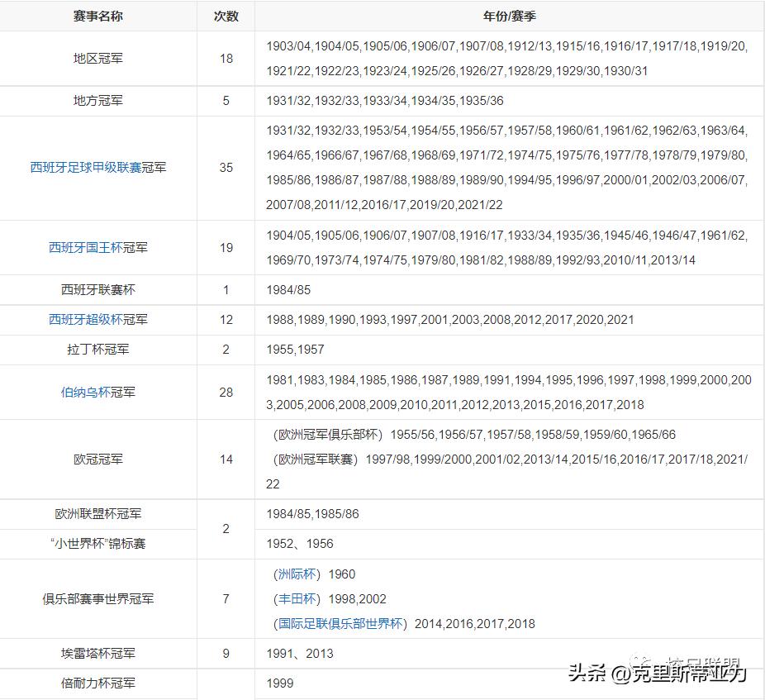This screenshot has width=765, height=700.
Task: Click the 年份/赛季 column header
Action: pos(508,15)
